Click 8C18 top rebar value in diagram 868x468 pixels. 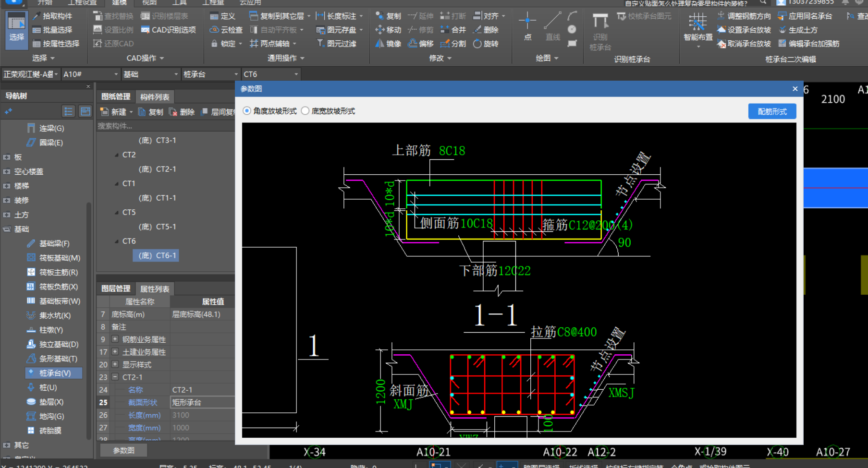click(x=452, y=151)
